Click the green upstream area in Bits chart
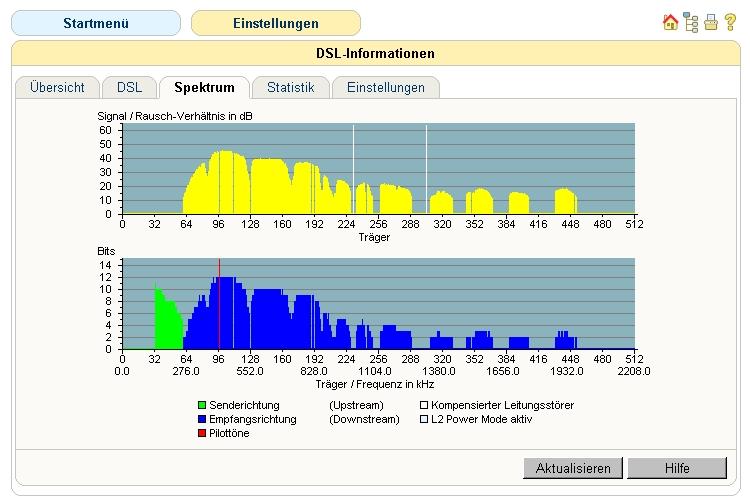 coord(167,325)
